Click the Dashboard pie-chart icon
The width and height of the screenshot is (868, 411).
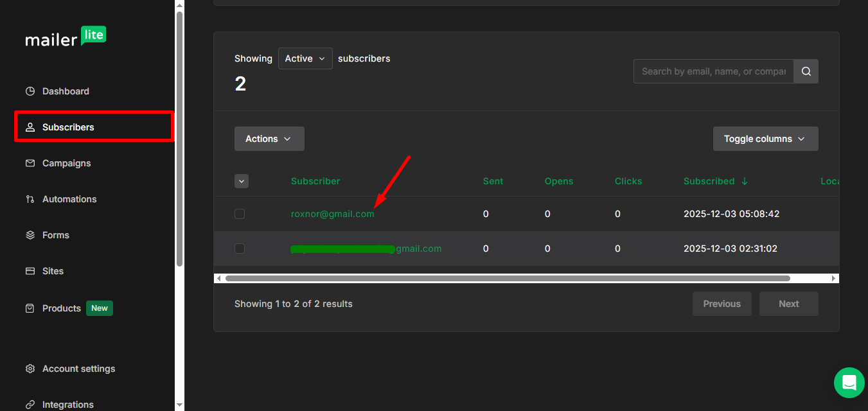click(30, 91)
